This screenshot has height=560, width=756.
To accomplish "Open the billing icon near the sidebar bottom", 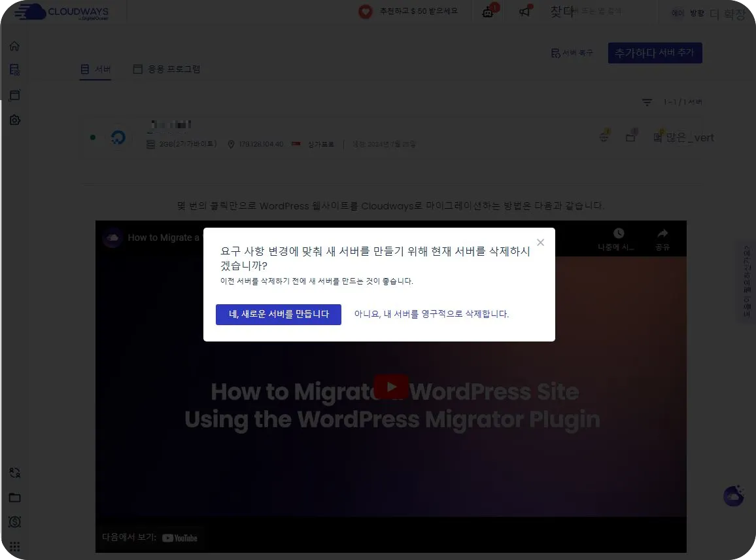I will coord(14,522).
